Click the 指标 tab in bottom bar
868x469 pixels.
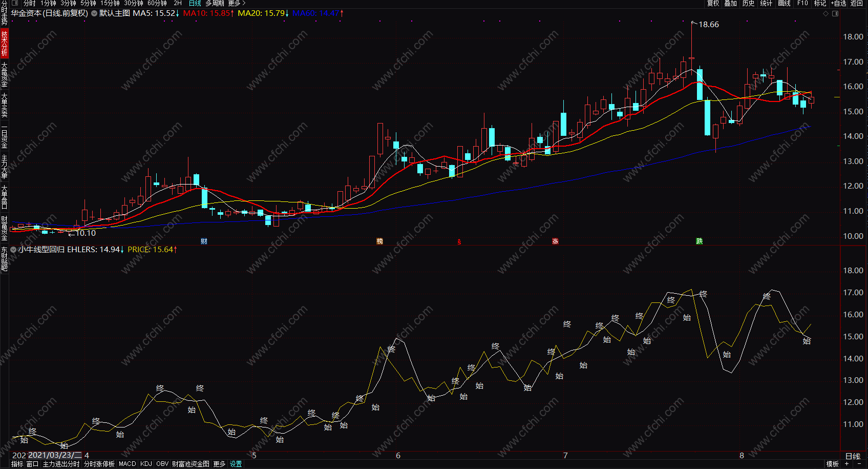click(x=17, y=464)
